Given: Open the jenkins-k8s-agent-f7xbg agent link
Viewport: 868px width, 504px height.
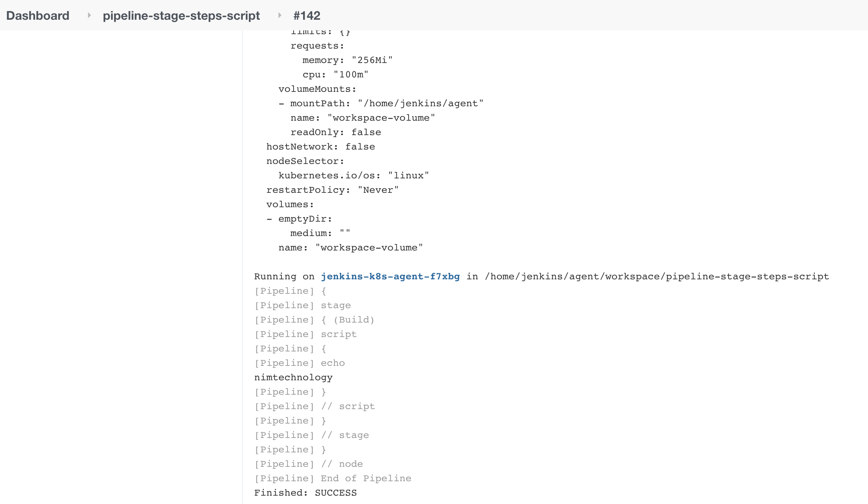Looking at the screenshot, I should [390, 276].
